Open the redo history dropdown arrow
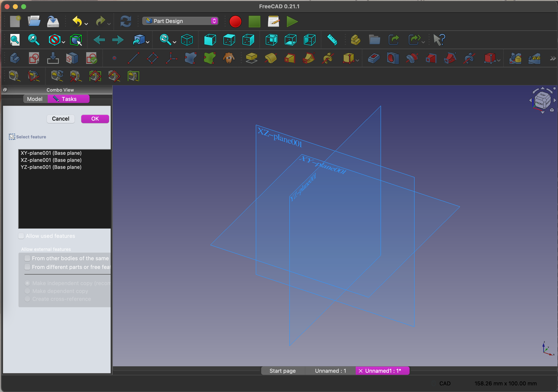Image resolution: width=558 pixels, height=392 pixels. click(x=109, y=24)
